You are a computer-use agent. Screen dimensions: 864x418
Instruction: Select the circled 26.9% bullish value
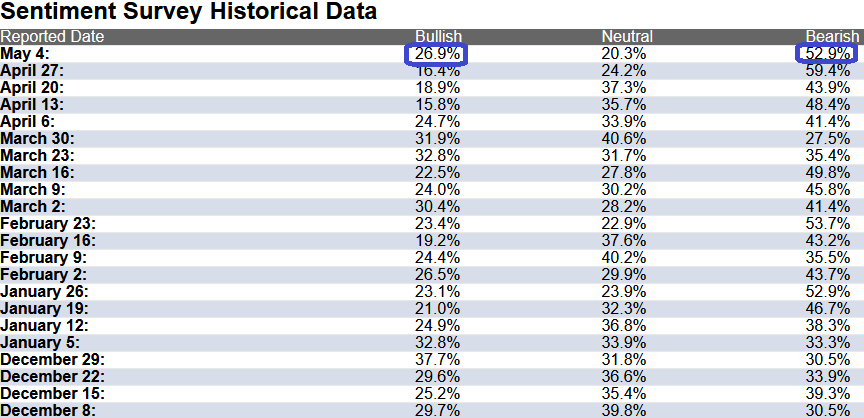coord(437,54)
